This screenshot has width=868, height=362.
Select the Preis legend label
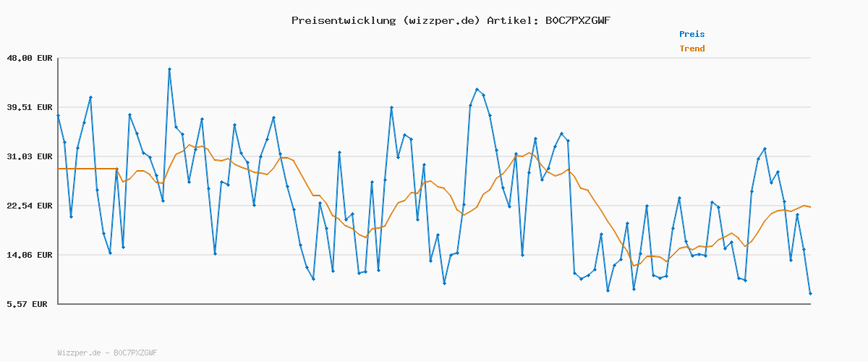click(692, 34)
